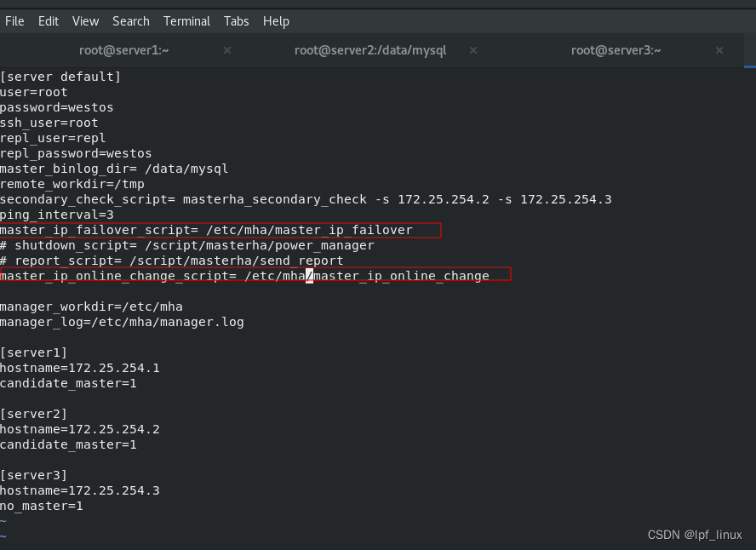
Task: Open the Edit menu
Action: pyautogui.click(x=49, y=20)
